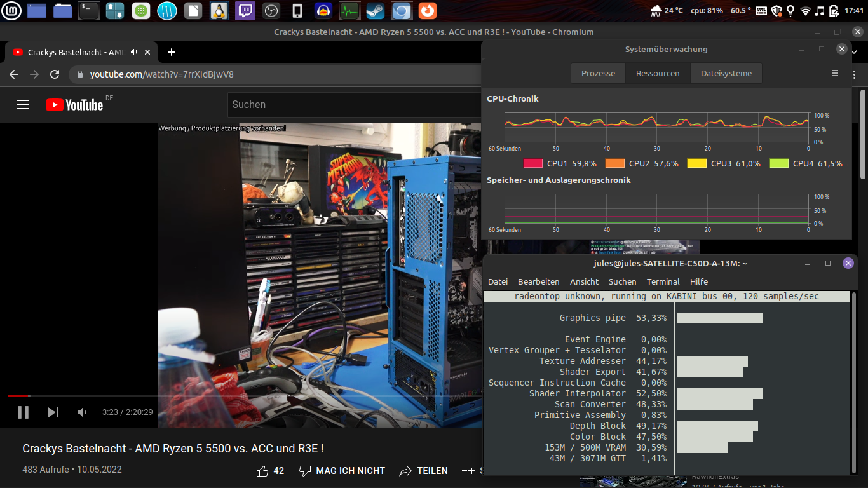
Task: Open the keyboard layout tray icon
Action: pos(761,10)
